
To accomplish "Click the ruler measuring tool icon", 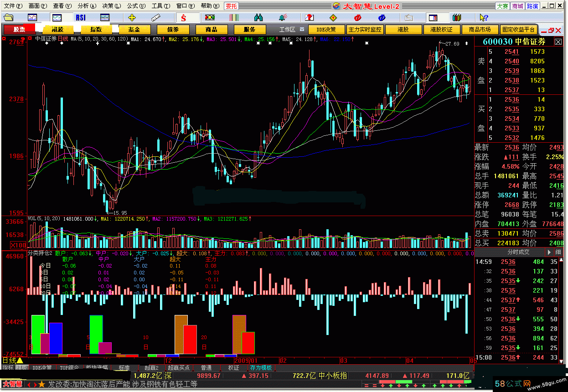I will click(157, 18).
